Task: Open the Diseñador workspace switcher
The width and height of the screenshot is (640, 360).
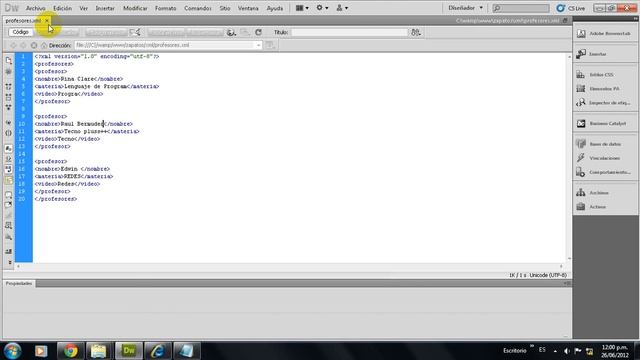Action: pos(465,8)
